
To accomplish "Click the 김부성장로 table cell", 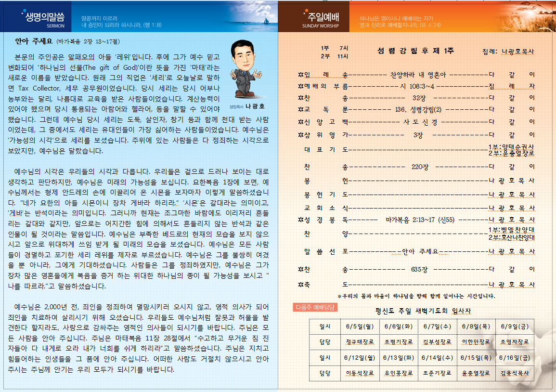I will 437,342.
